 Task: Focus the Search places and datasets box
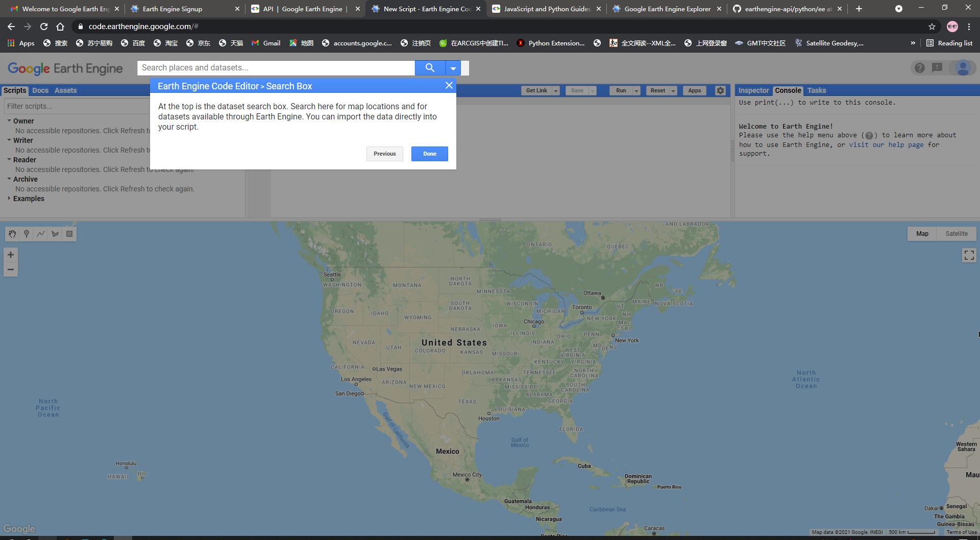click(276, 68)
